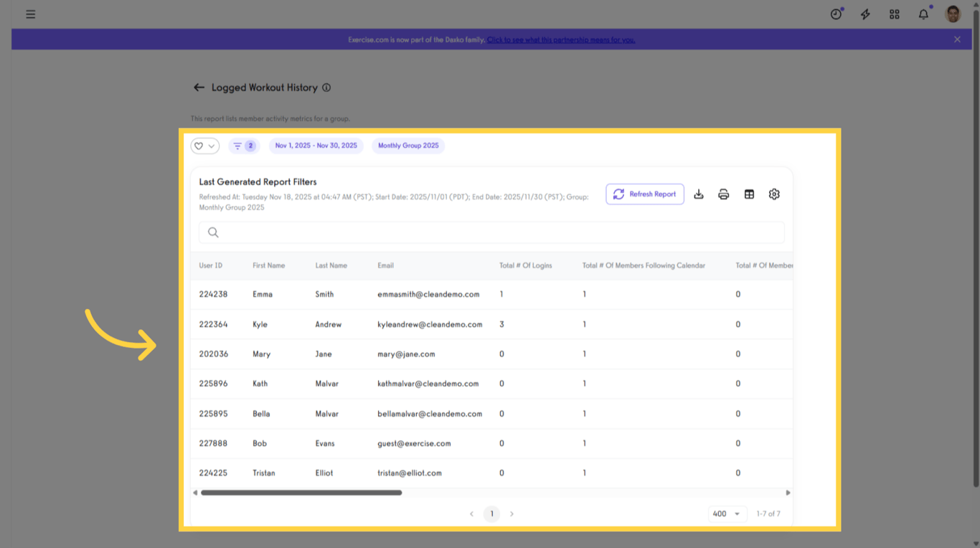
Task: Click the lightning bolt quick actions icon
Action: click(865, 14)
